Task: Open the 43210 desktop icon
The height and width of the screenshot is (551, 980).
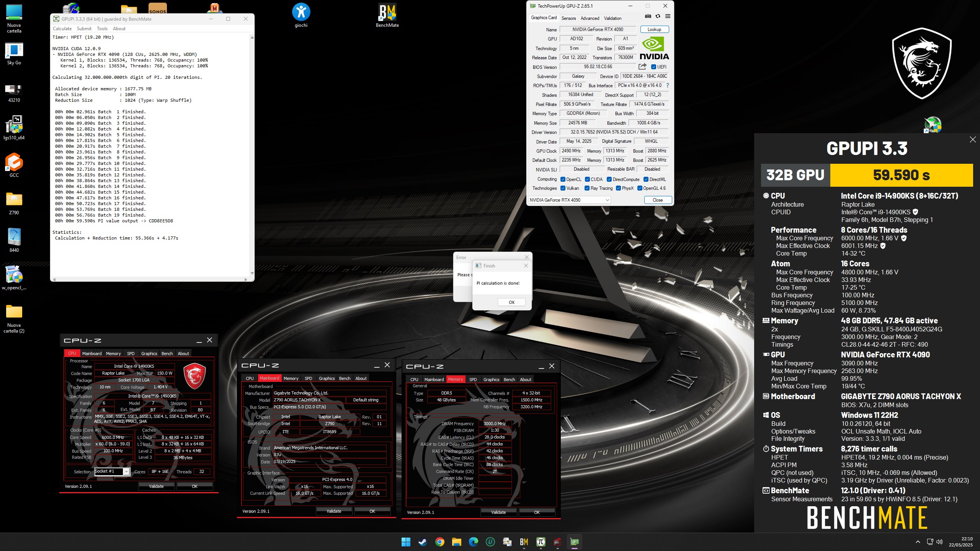Action: click(x=14, y=93)
